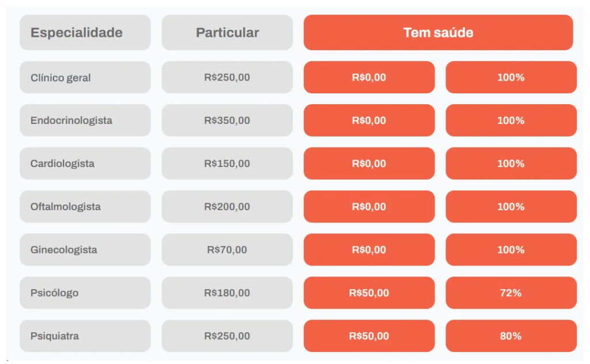Select the R$150,00 Particular price
590x364 pixels.
pyautogui.click(x=227, y=164)
